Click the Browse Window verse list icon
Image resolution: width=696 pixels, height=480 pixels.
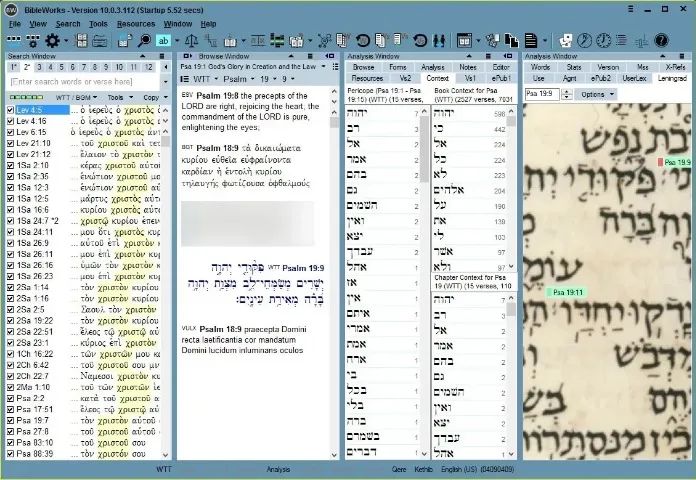185,79
